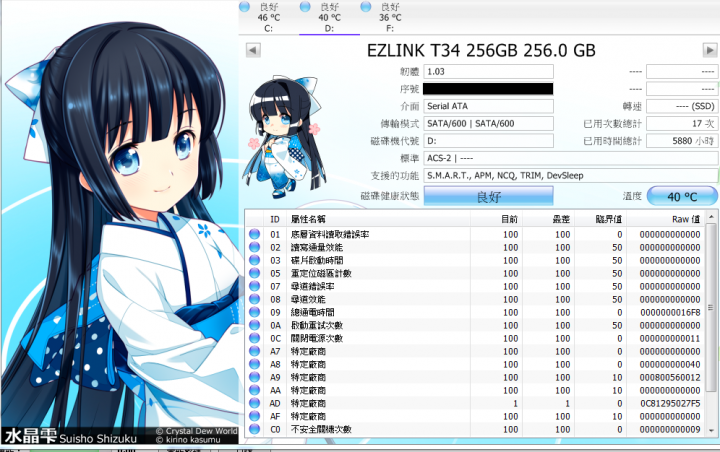Select the attribute name in row 05
This screenshot has height=452, width=720.
pos(321,273)
